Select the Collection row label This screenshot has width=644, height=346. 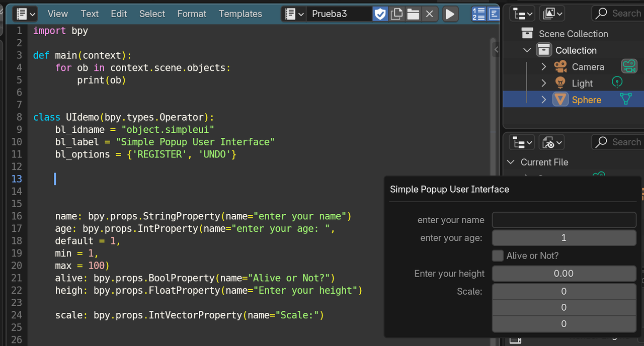pyautogui.click(x=576, y=50)
